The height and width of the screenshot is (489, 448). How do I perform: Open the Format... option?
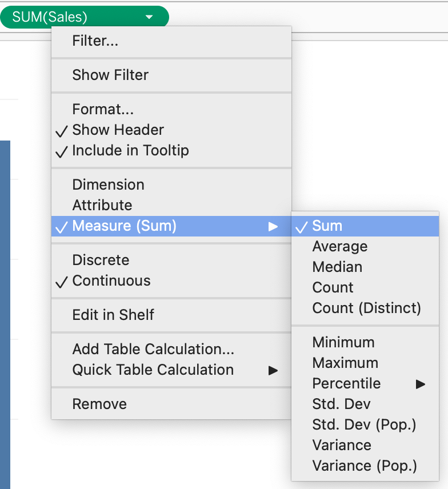tap(103, 109)
